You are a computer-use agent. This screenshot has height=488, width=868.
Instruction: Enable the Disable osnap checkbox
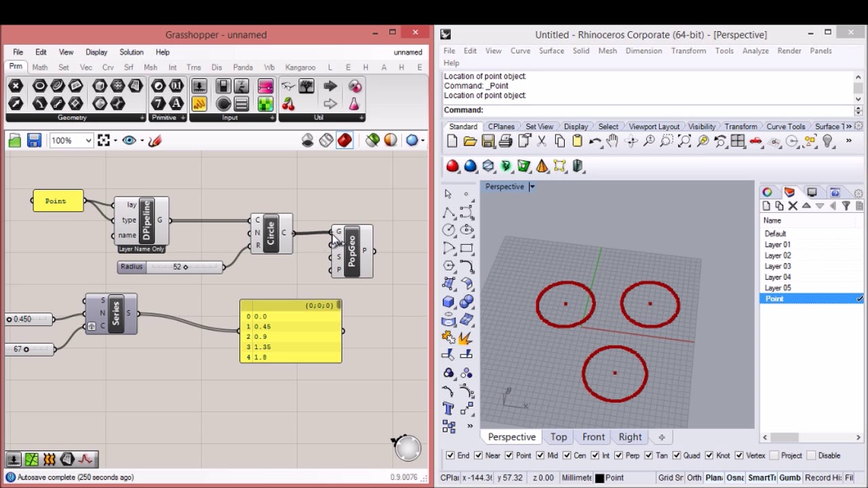pyautogui.click(x=811, y=455)
